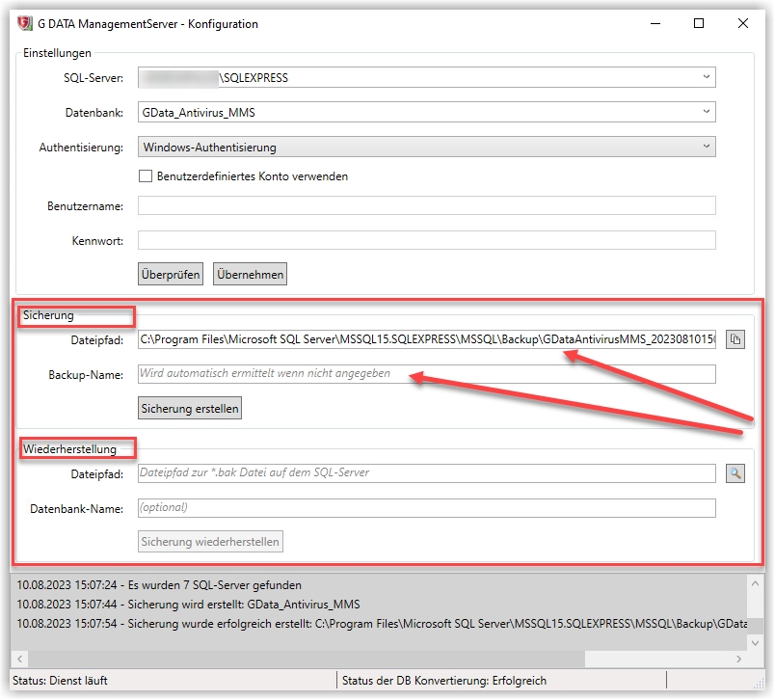Maximize the Konfiguration window
775x700 pixels.
699,23
